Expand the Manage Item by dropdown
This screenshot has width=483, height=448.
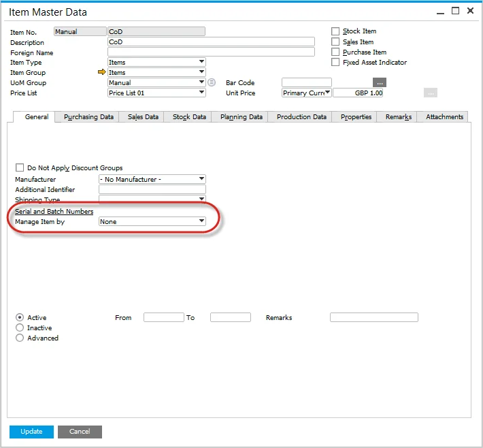[201, 221]
